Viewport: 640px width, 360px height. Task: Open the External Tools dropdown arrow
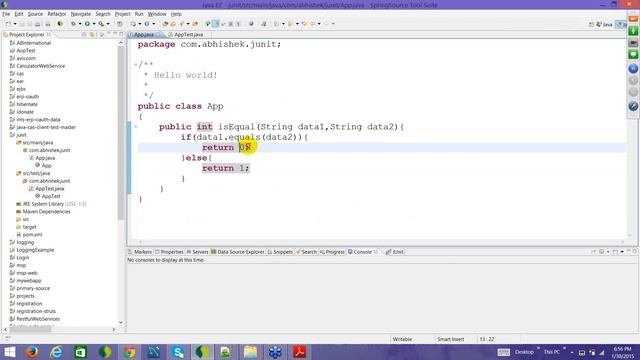[108, 24]
